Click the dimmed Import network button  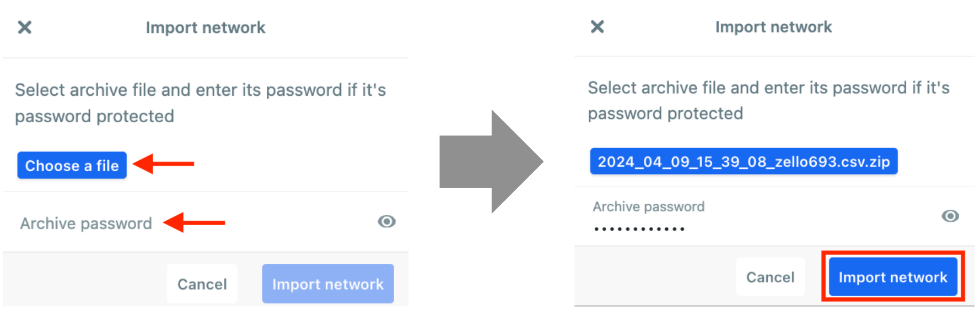(327, 284)
